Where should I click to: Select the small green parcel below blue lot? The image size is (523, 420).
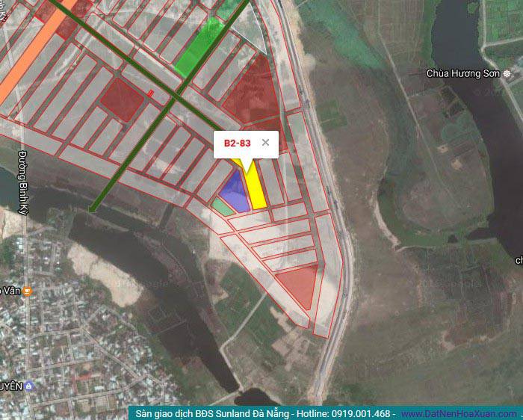[x=220, y=206]
